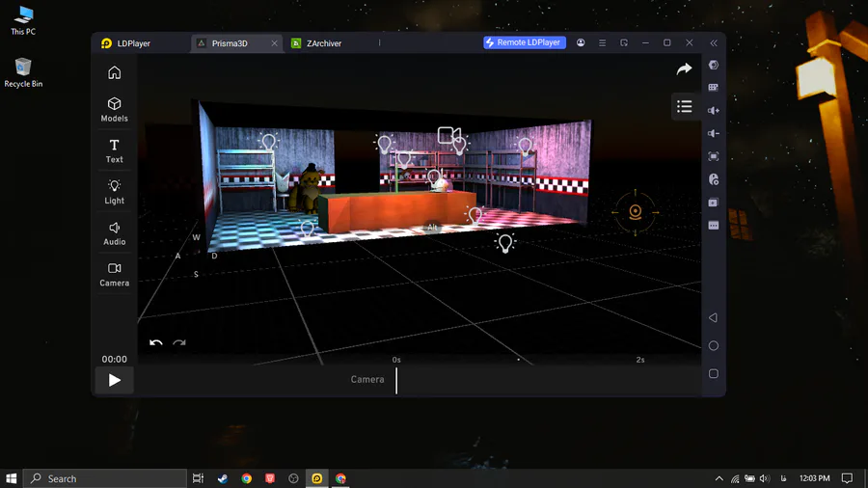Image resolution: width=868 pixels, height=488 pixels.
Task: Go to Prisma3D home screen
Action: 114,72
